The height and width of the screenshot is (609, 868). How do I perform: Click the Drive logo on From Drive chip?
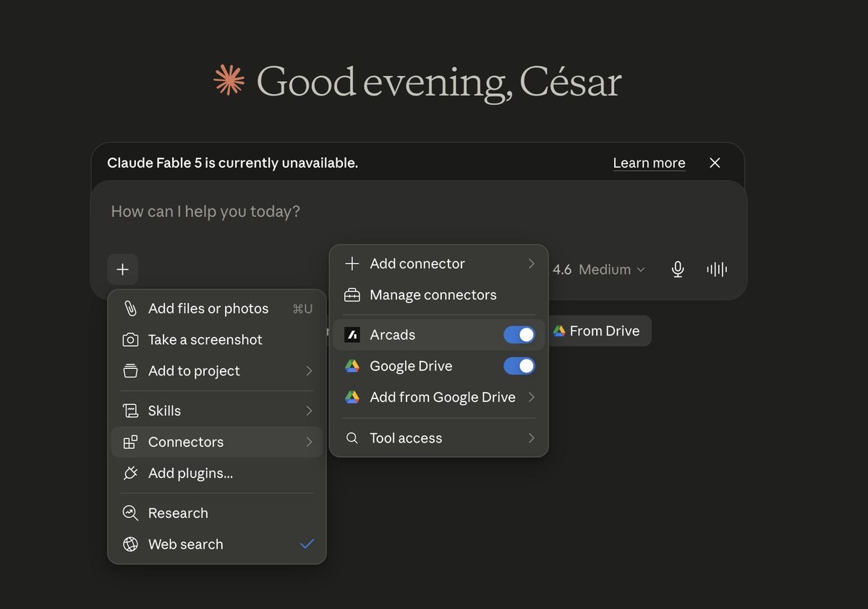[559, 331]
